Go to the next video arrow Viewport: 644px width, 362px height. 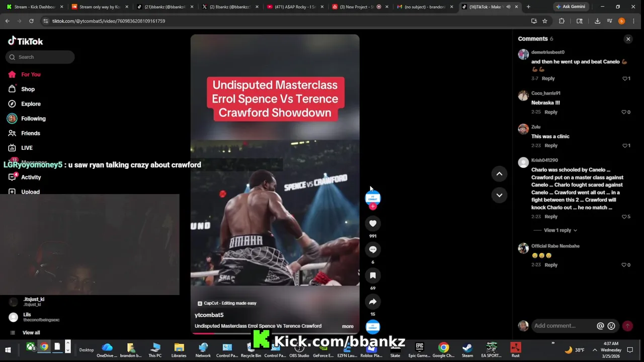tap(499, 195)
